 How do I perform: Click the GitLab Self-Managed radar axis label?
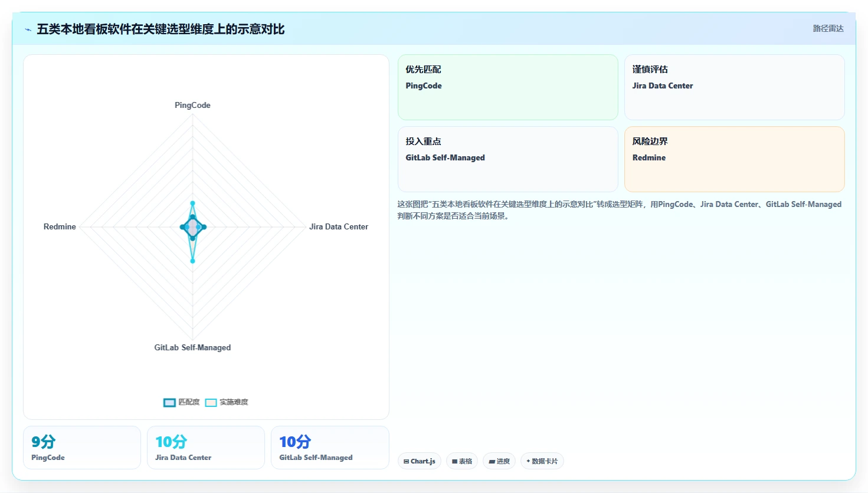(192, 347)
